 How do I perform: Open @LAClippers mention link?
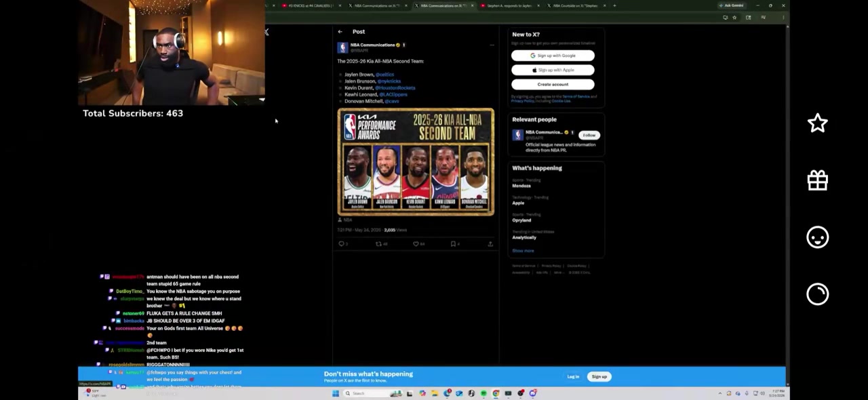pos(393,94)
